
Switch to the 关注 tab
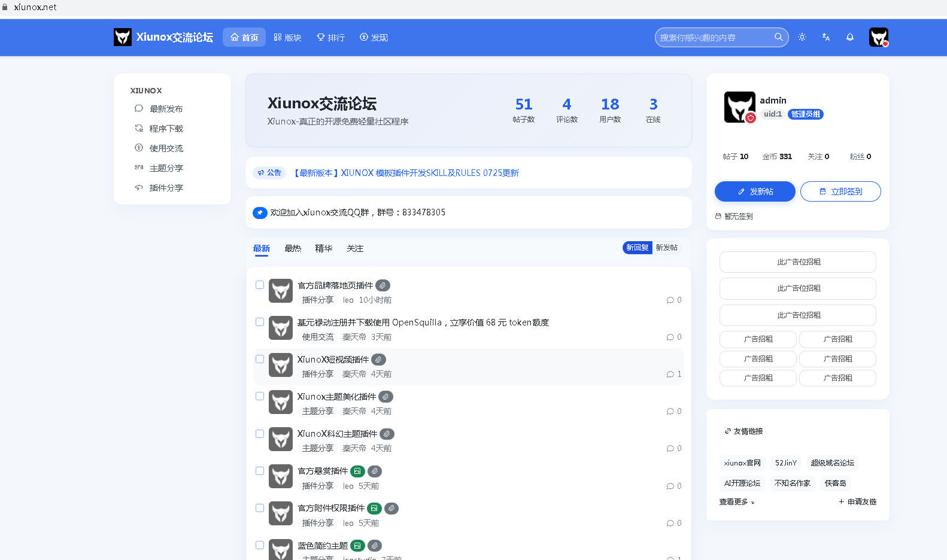(355, 248)
